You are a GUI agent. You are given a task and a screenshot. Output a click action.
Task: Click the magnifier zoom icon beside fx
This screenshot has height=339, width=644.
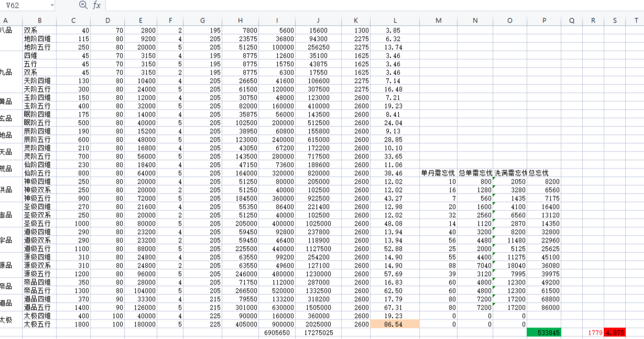(x=83, y=5)
